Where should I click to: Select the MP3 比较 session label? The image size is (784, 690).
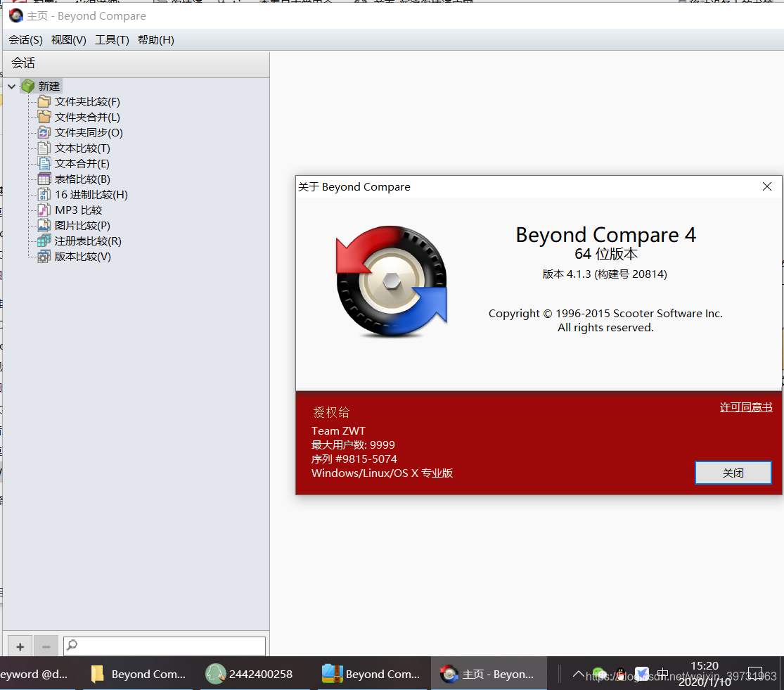(x=79, y=210)
